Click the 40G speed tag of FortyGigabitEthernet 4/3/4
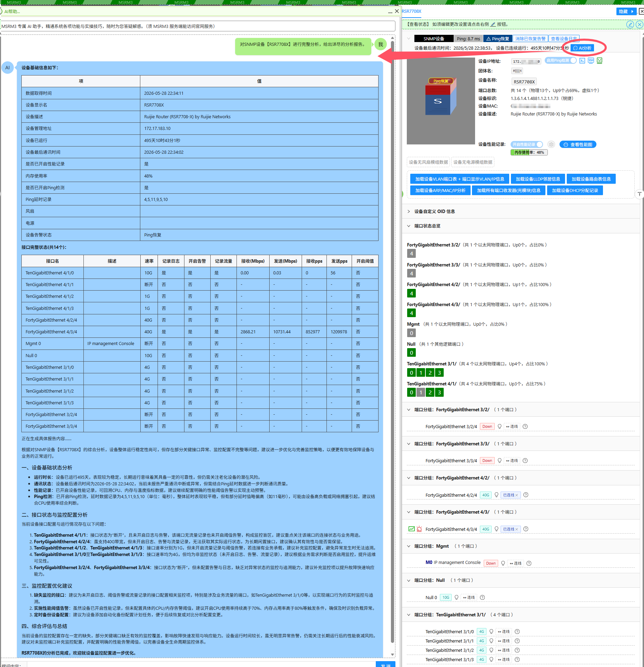This screenshot has height=667, width=644. point(485,529)
